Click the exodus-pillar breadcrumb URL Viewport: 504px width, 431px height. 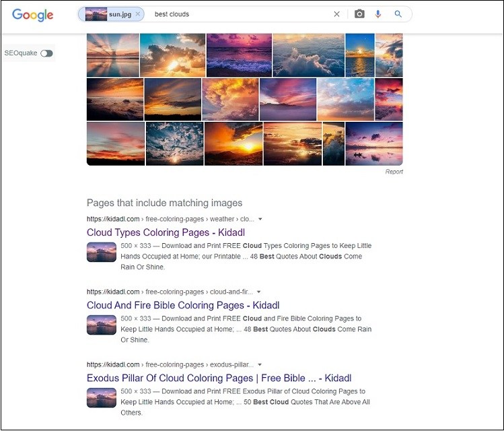click(x=170, y=365)
